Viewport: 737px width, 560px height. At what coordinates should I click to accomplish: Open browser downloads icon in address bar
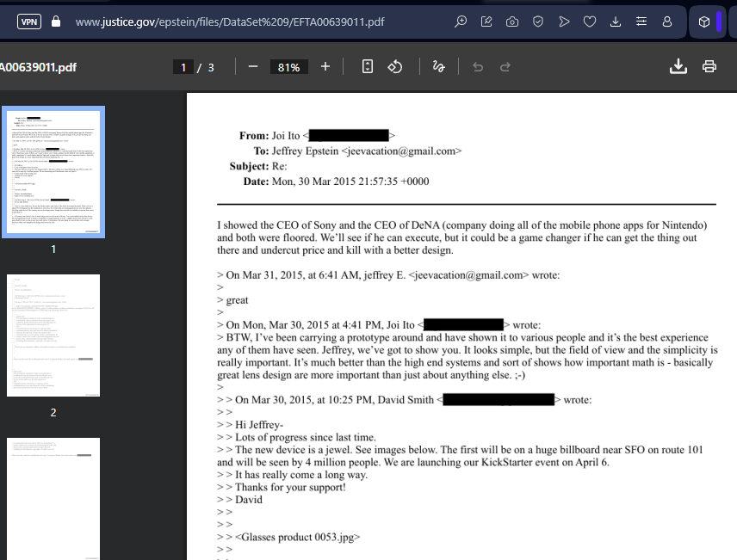[616, 22]
